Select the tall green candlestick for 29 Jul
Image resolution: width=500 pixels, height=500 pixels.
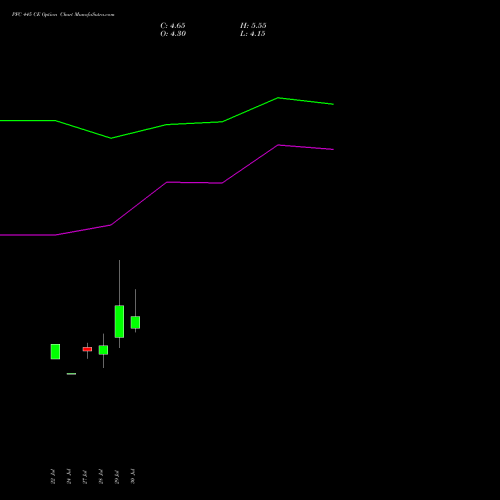tap(119, 321)
